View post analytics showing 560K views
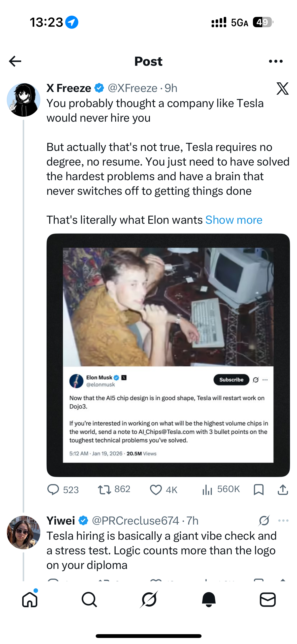 coord(207,490)
